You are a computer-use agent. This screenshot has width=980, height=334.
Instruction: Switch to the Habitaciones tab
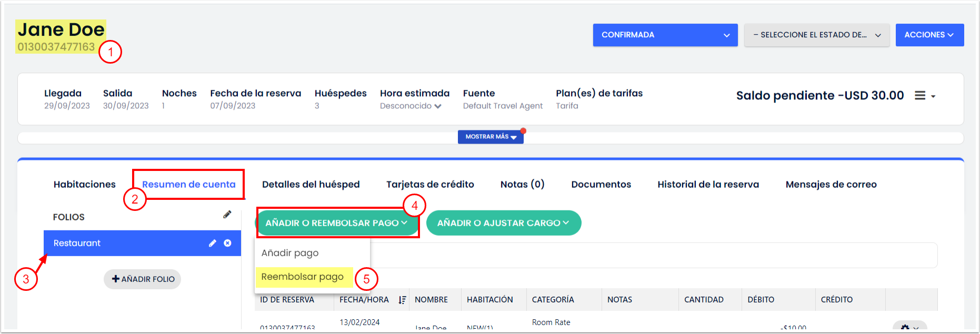pos(84,185)
